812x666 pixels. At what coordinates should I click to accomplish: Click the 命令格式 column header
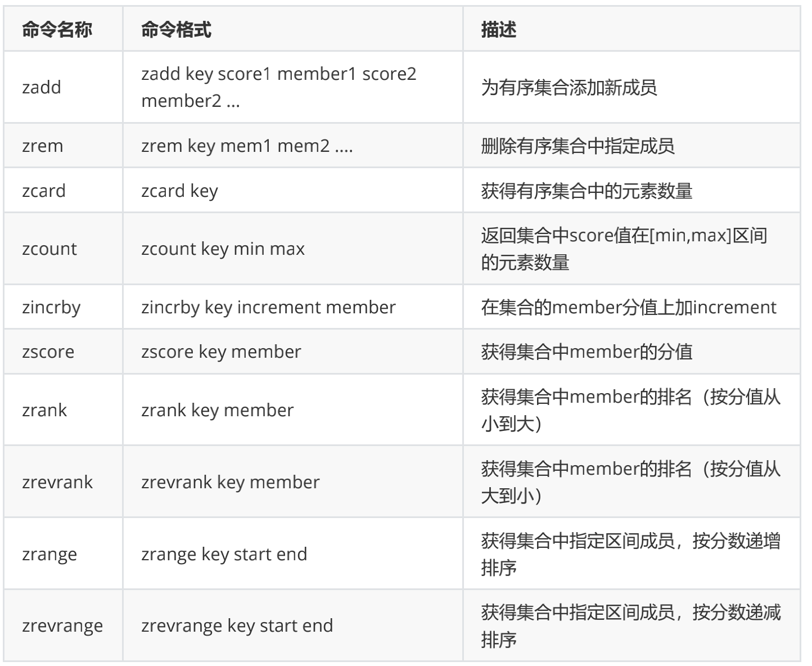[292, 29]
